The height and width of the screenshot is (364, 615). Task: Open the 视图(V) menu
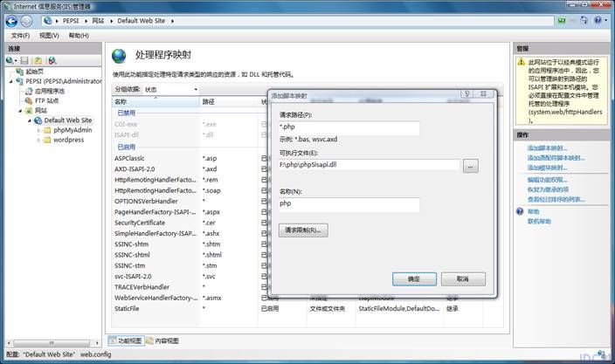(x=49, y=36)
